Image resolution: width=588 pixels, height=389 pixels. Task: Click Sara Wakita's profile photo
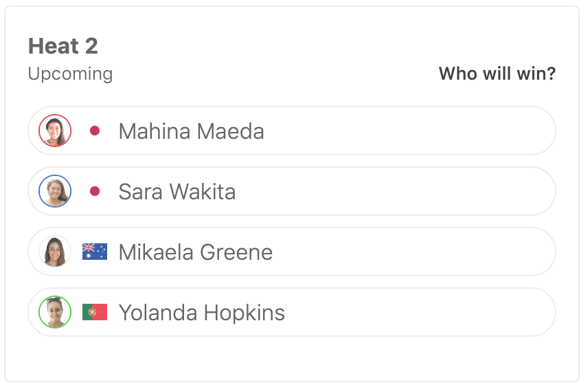pyautogui.click(x=55, y=191)
